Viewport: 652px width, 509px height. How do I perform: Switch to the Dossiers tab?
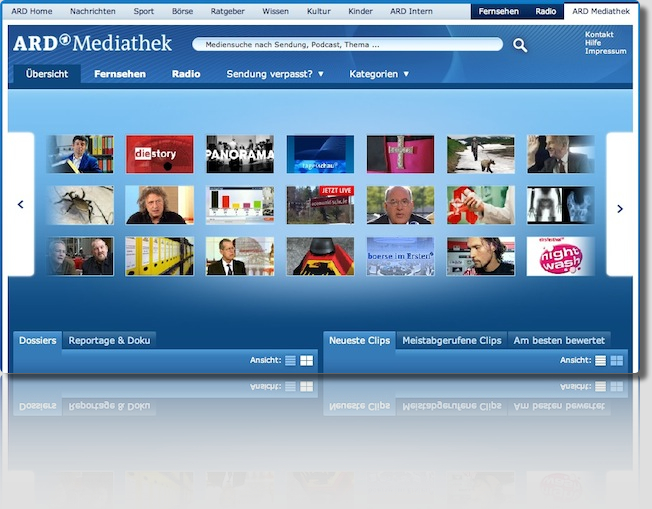(x=37, y=341)
